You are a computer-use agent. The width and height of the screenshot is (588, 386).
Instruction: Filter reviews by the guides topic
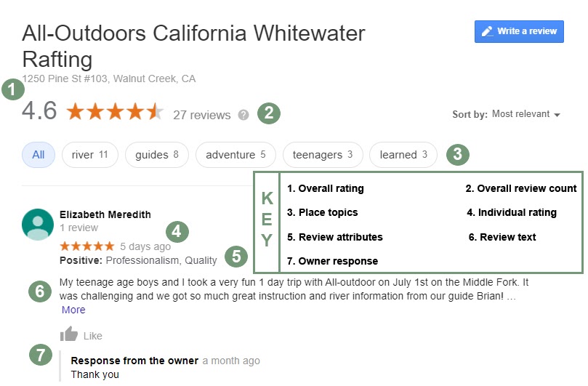click(x=156, y=155)
